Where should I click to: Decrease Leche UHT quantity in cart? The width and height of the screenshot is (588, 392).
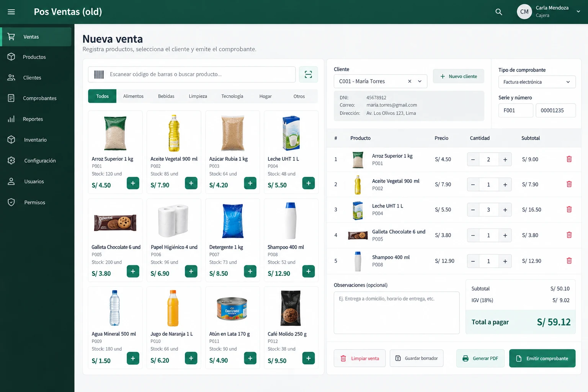click(x=473, y=210)
